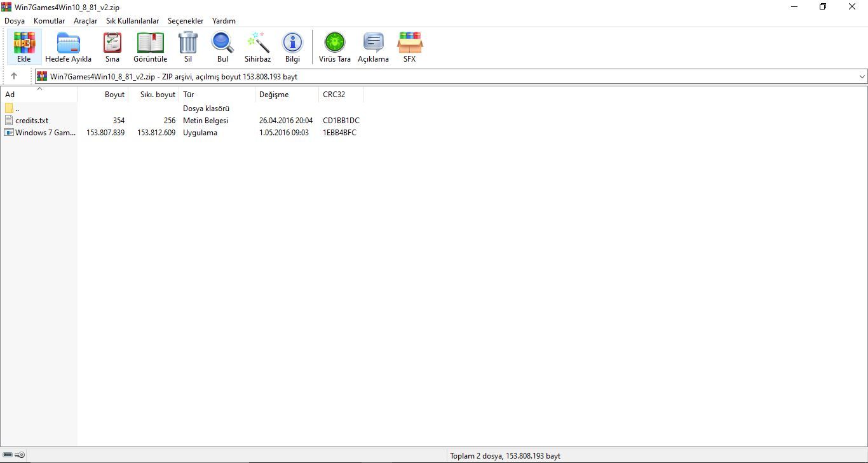This screenshot has height=463, width=868.
Task: Open the Dosya menu
Action: coord(15,21)
